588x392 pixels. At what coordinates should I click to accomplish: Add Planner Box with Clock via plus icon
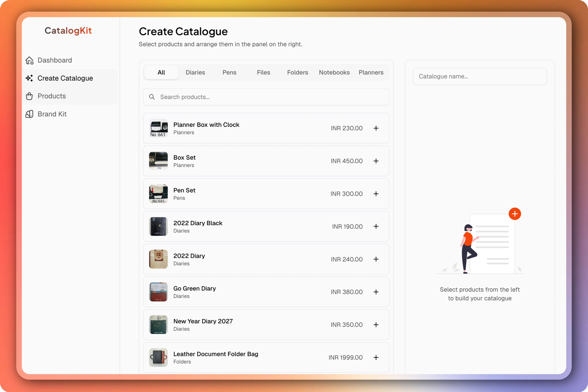(376, 128)
